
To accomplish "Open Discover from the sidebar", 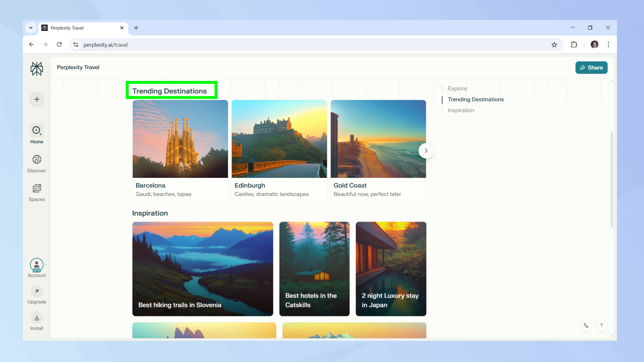I will [37, 160].
